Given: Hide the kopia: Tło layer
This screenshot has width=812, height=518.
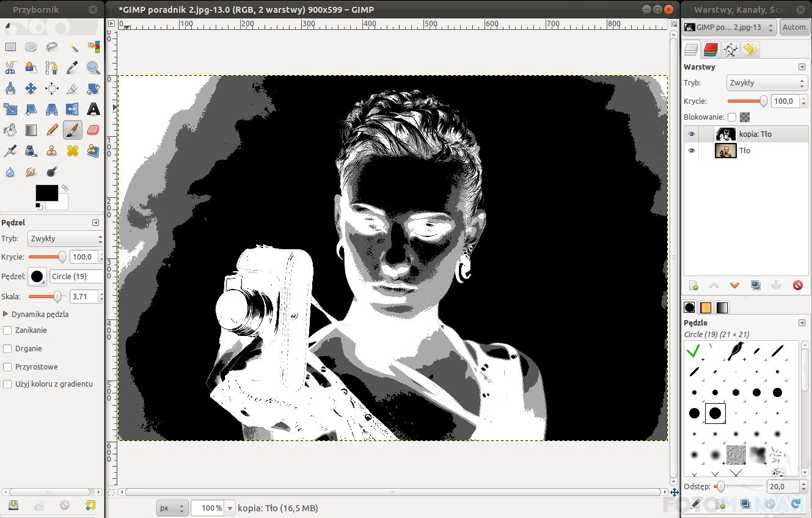Looking at the screenshot, I should click(691, 134).
